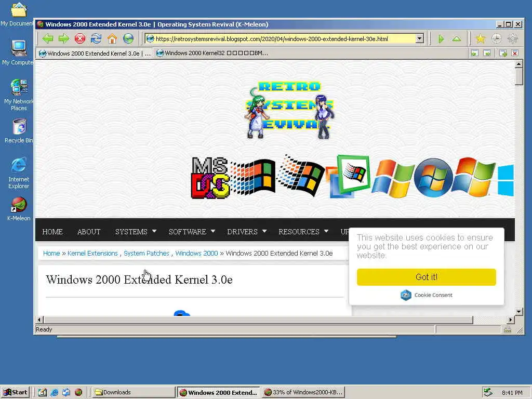This screenshot has height=399, width=532.
Task: Click the horizontal scrollbar thumb
Action: pyautogui.click(x=258, y=320)
